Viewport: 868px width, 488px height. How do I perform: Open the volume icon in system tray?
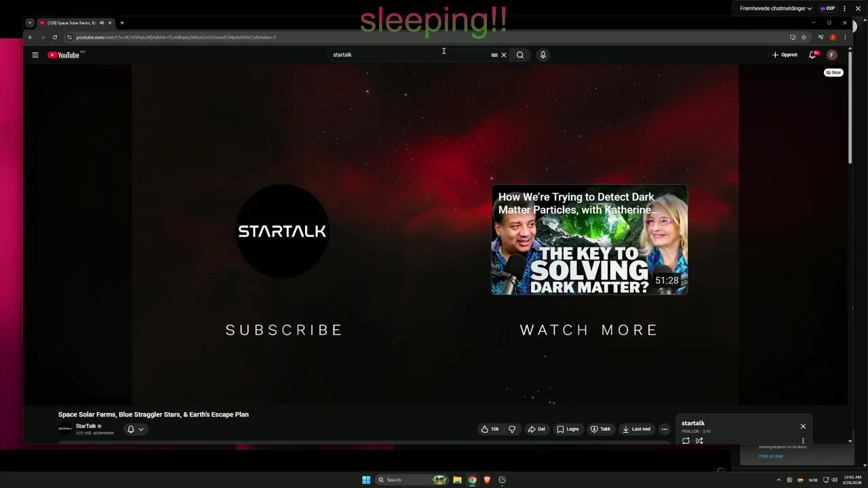[834, 480]
